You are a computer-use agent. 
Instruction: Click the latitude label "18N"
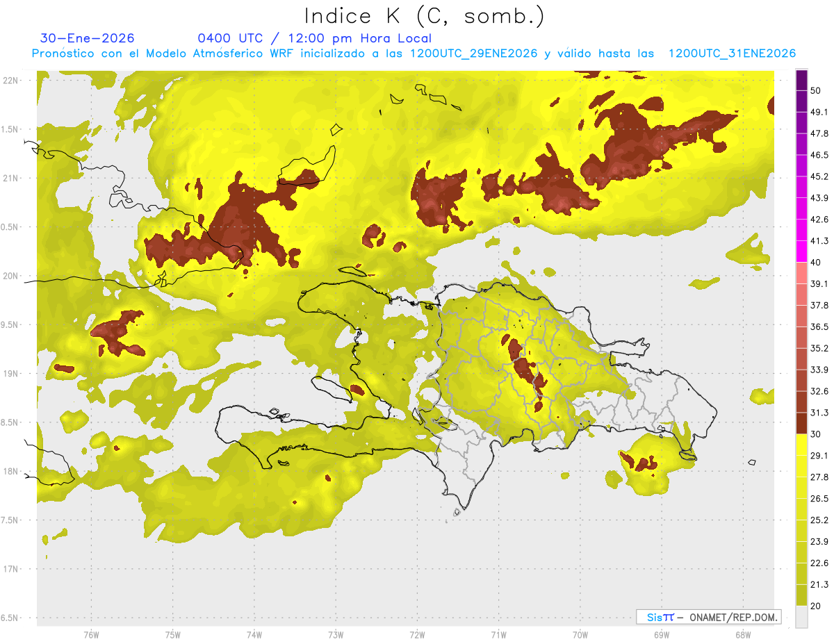(12, 472)
